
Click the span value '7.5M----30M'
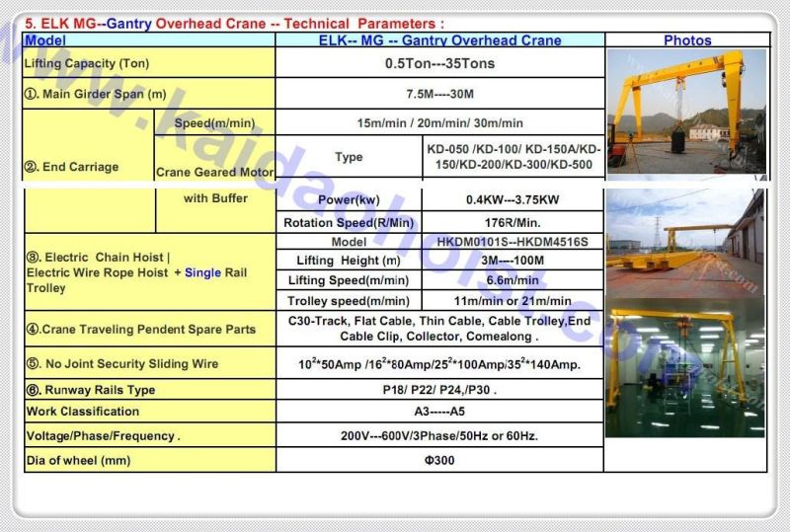point(439,94)
